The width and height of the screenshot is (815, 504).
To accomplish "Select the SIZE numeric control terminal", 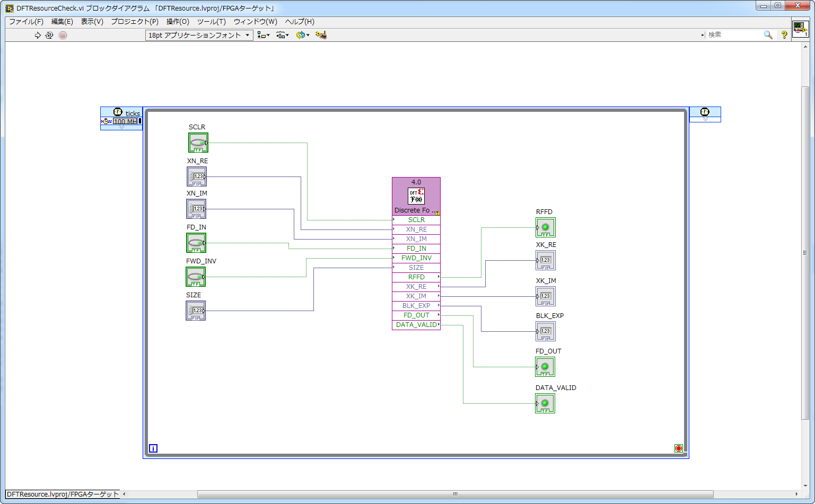I will coord(196,311).
